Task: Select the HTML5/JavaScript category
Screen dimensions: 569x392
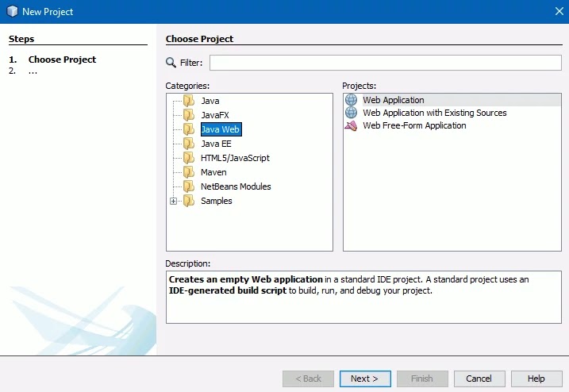Action: [235, 158]
